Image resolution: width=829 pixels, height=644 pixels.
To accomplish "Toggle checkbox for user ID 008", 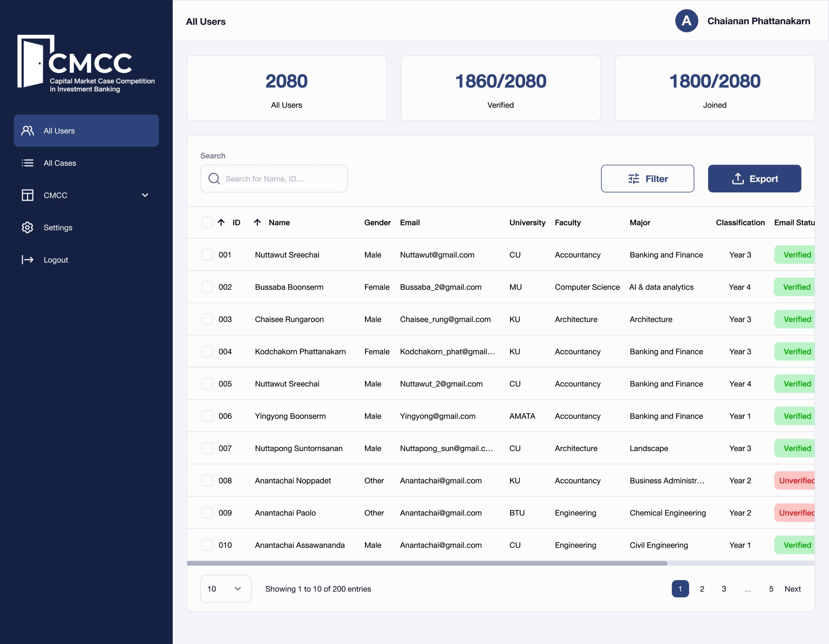I will (x=207, y=480).
